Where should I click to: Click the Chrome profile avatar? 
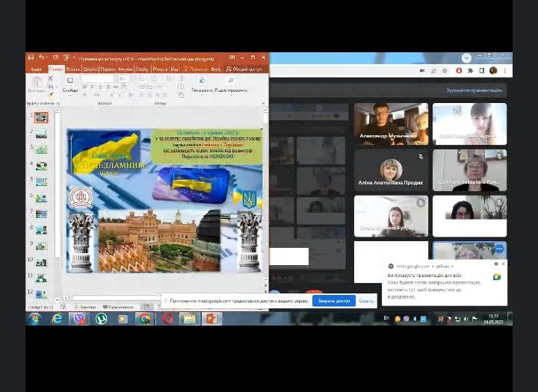[493, 71]
